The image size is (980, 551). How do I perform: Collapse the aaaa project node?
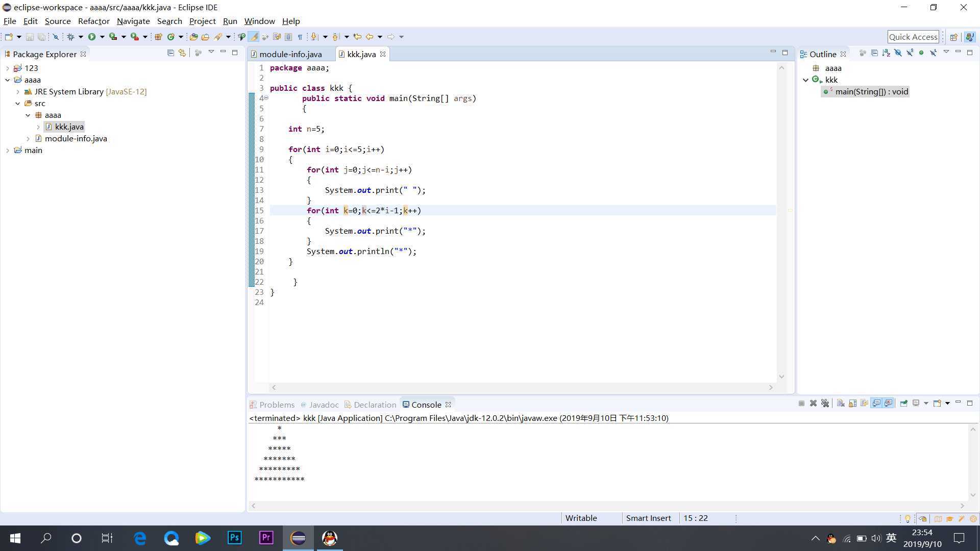pyautogui.click(x=8, y=80)
